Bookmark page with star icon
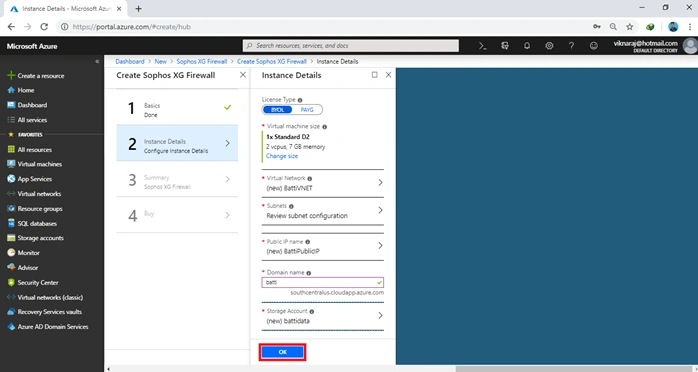Screen dimensions: 698x372 (629, 27)
